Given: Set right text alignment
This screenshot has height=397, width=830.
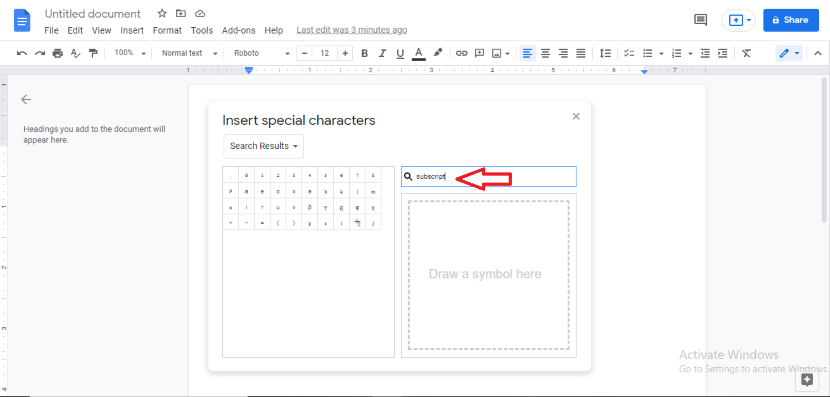Looking at the screenshot, I should click(563, 53).
